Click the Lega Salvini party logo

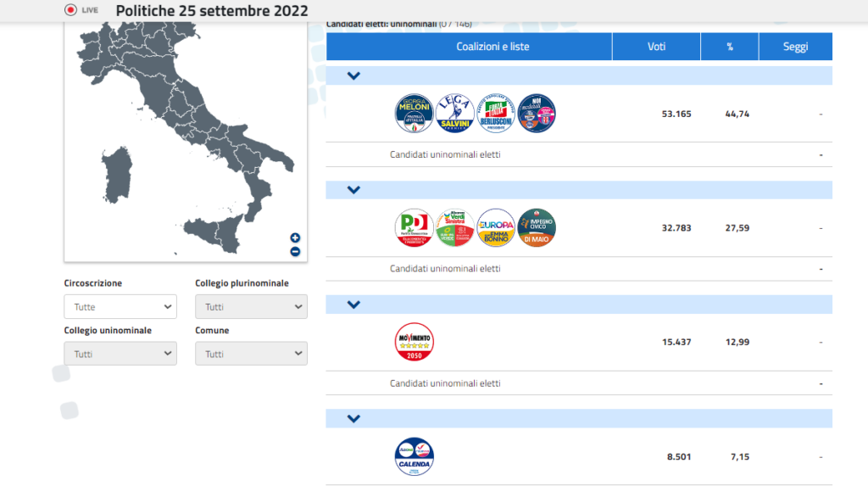455,113
